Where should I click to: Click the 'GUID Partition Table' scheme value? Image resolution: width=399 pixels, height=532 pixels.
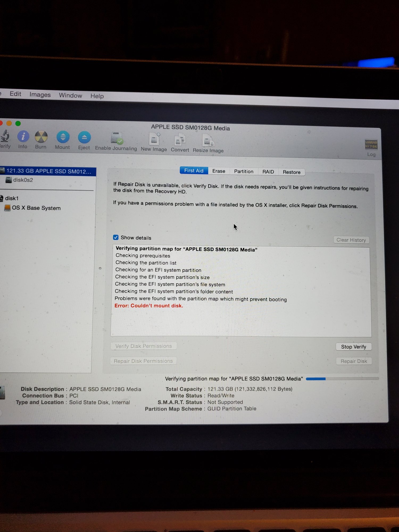(x=232, y=409)
